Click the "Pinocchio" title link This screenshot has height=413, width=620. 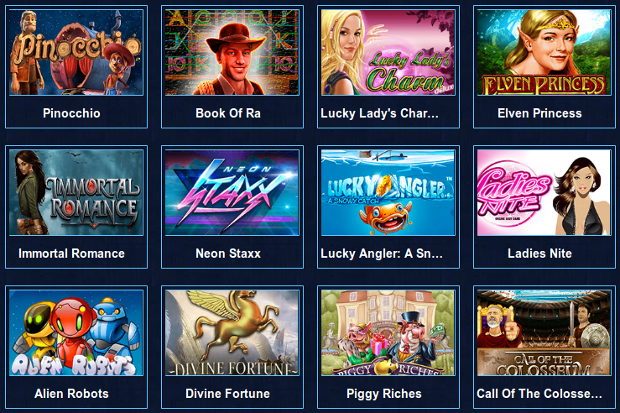pyautogui.click(x=72, y=114)
